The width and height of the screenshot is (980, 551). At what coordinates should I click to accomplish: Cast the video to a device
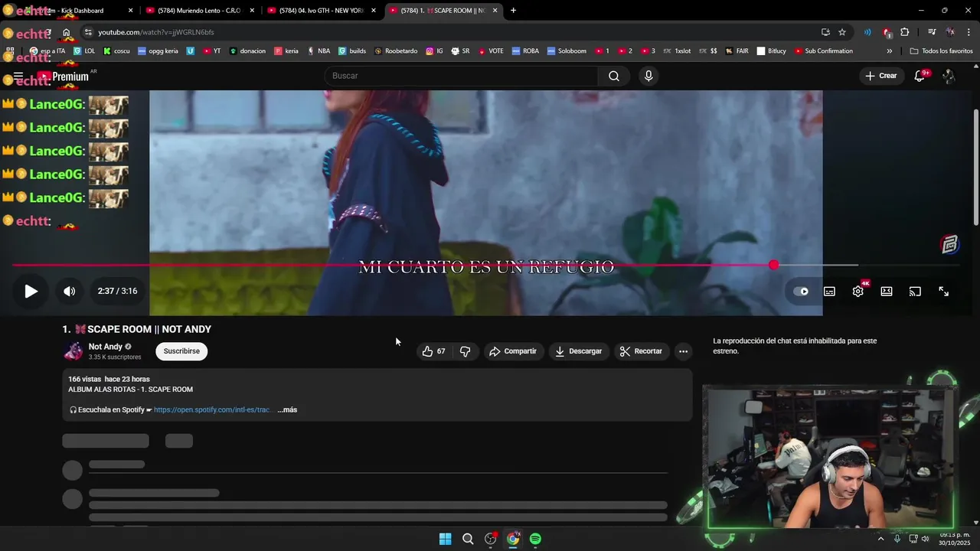point(915,291)
